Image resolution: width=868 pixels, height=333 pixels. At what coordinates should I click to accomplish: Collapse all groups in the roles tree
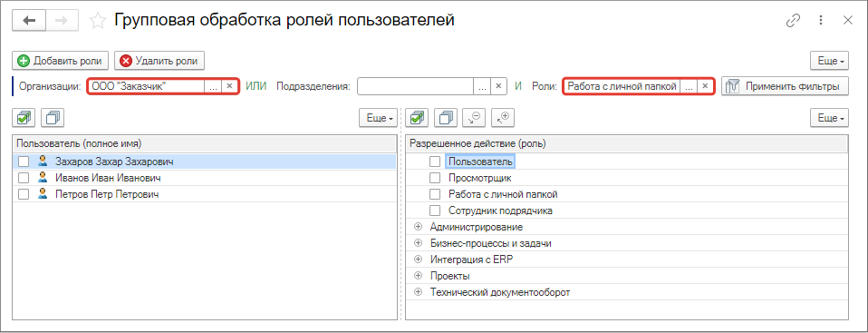tap(473, 118)
